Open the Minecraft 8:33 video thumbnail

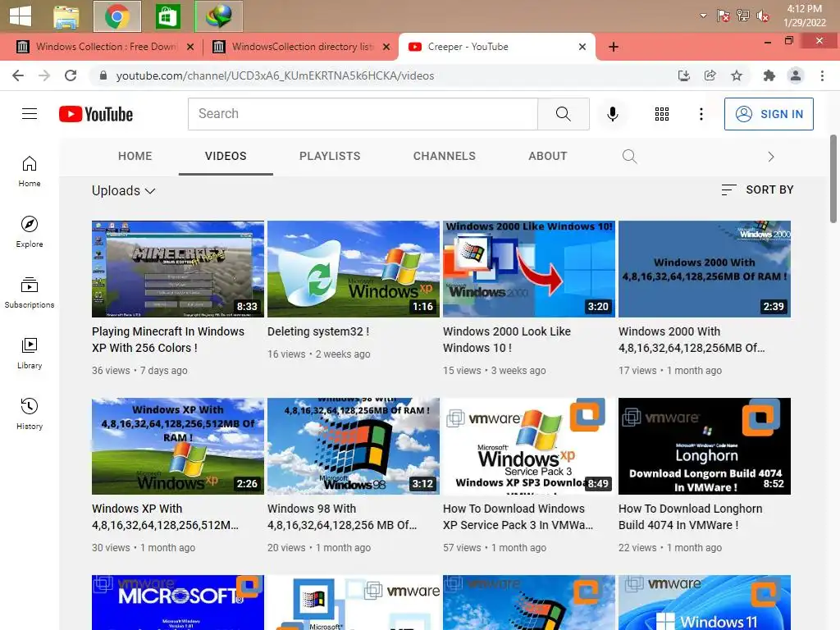178,269
